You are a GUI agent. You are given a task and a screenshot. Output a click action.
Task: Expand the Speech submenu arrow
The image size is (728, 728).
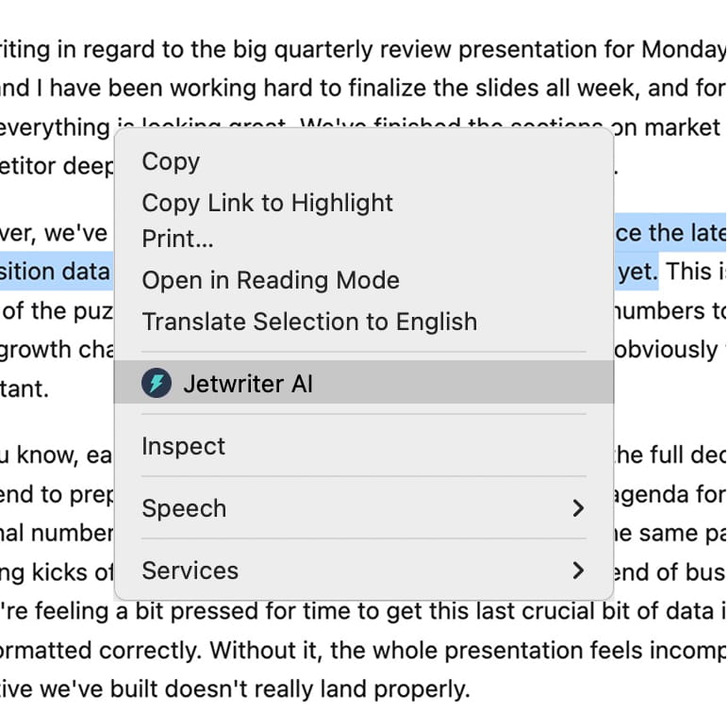click(578, 508)
